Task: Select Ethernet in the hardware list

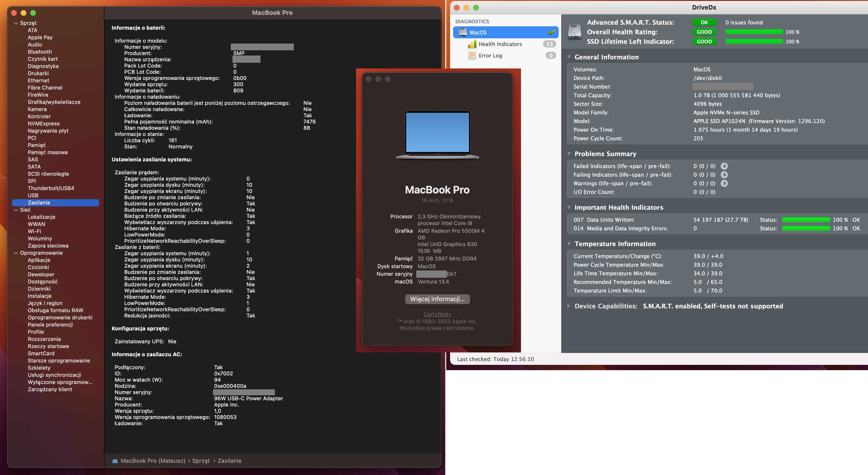Action: (38, 80)
